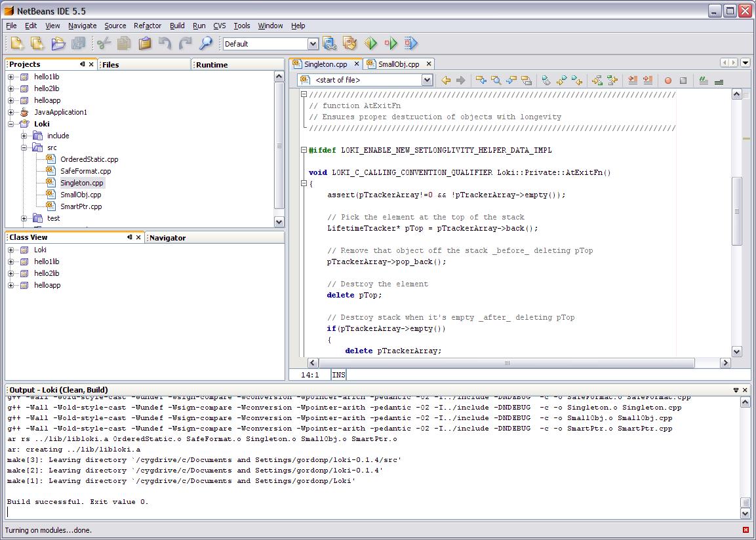Open the Tools menu
756x540 pixels.
[241, 26]
